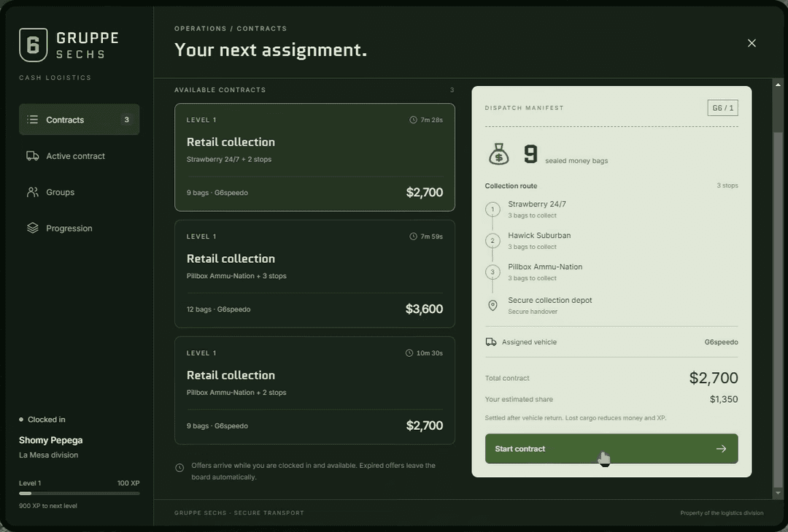Click the Assigned vehicle truck icon
Viewport: 788px width, 532px height.
[491, 342]
